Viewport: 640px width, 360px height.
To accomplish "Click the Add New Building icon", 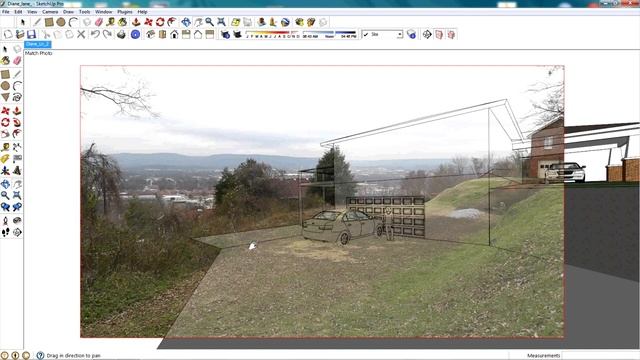I will 261,22.
